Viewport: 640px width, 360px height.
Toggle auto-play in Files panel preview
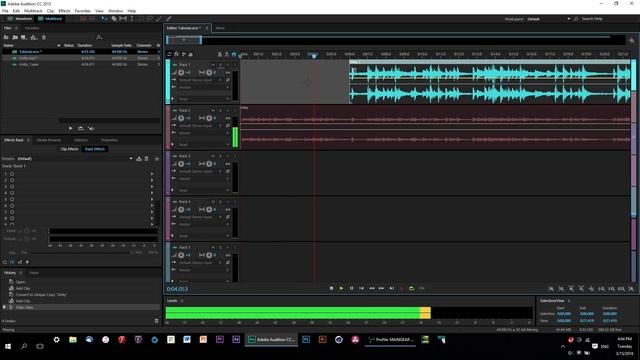coord(91,128)
